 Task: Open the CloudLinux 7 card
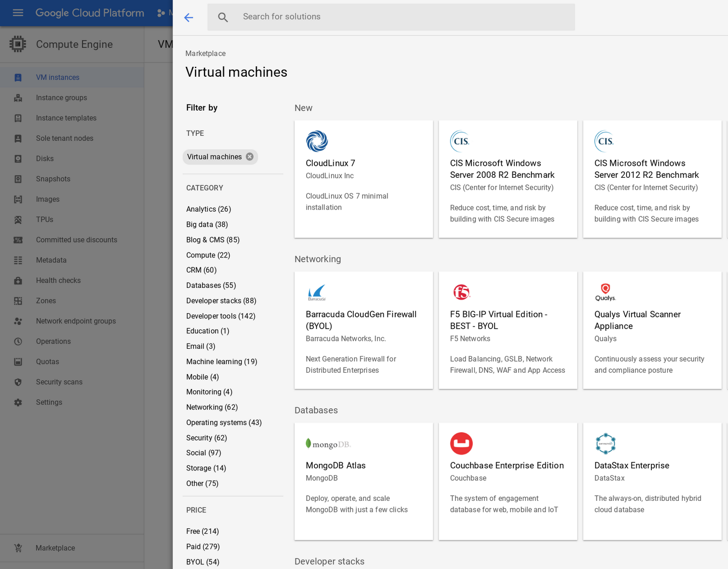(x=364, y=179)
